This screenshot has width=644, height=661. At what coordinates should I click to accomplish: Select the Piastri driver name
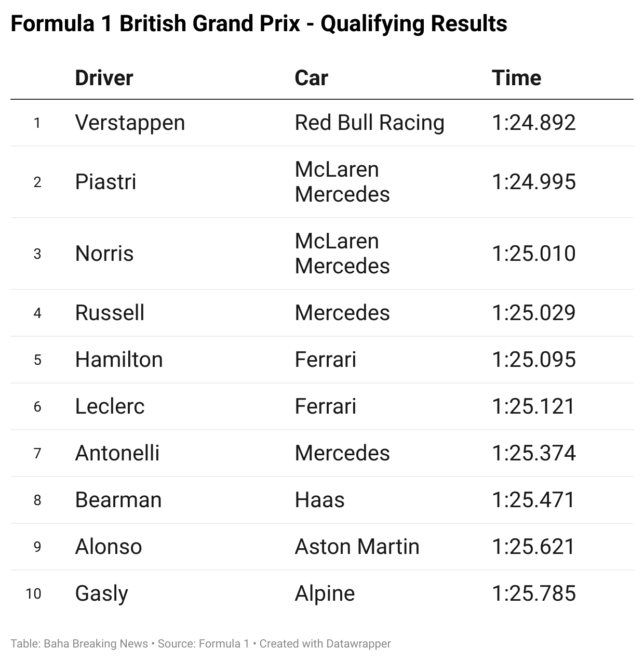click(105, 182)
